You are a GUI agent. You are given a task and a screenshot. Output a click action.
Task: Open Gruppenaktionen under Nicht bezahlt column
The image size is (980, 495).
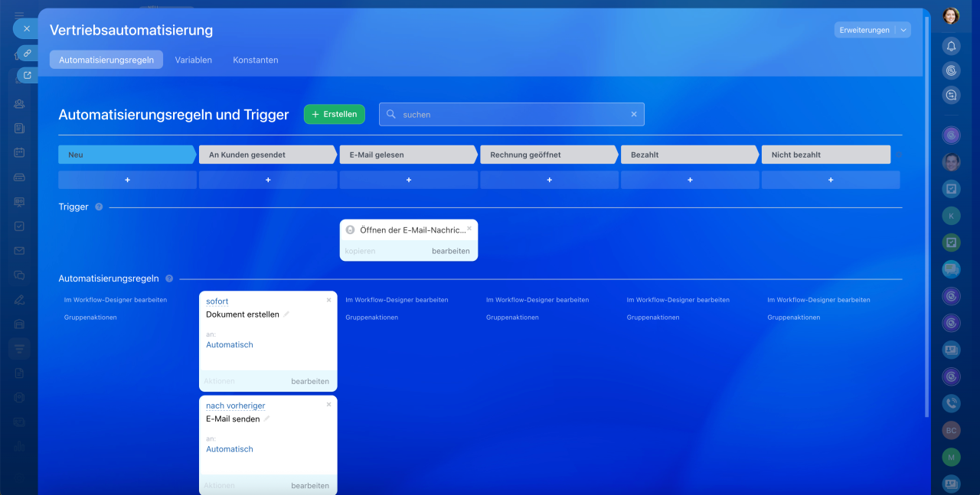[x=794, y=318]
